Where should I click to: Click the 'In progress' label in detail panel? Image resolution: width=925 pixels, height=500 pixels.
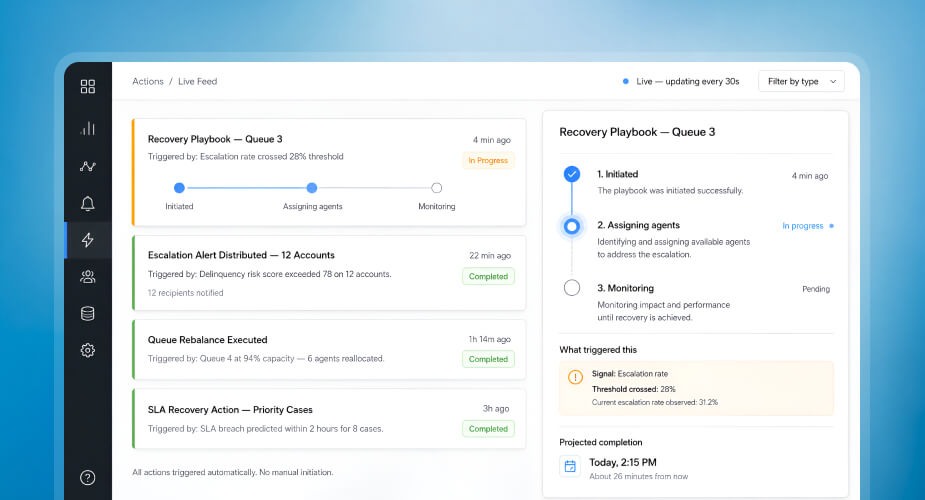[802, 226]
